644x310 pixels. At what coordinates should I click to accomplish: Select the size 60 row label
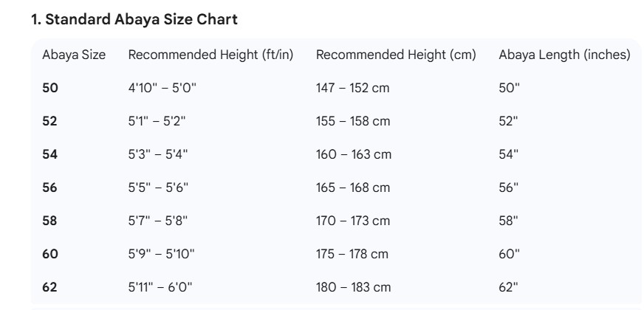tap(49, 255)
